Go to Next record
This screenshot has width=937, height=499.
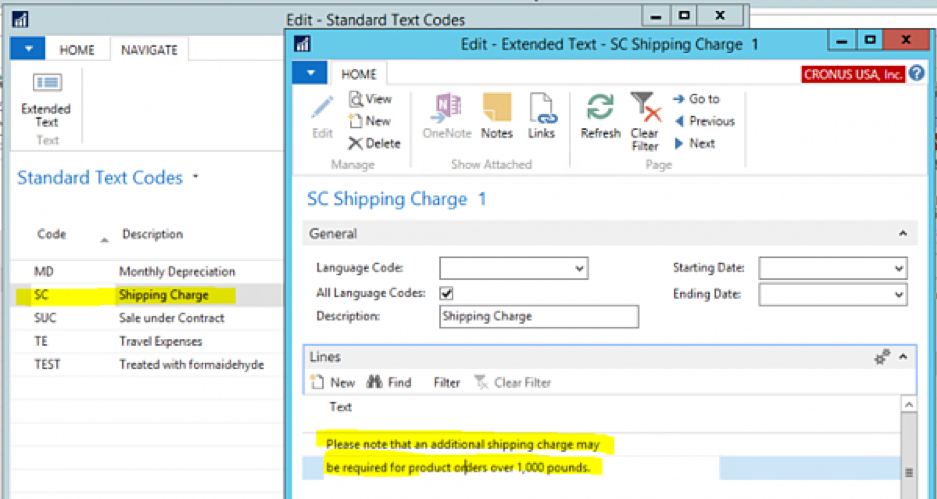[694, 143]
